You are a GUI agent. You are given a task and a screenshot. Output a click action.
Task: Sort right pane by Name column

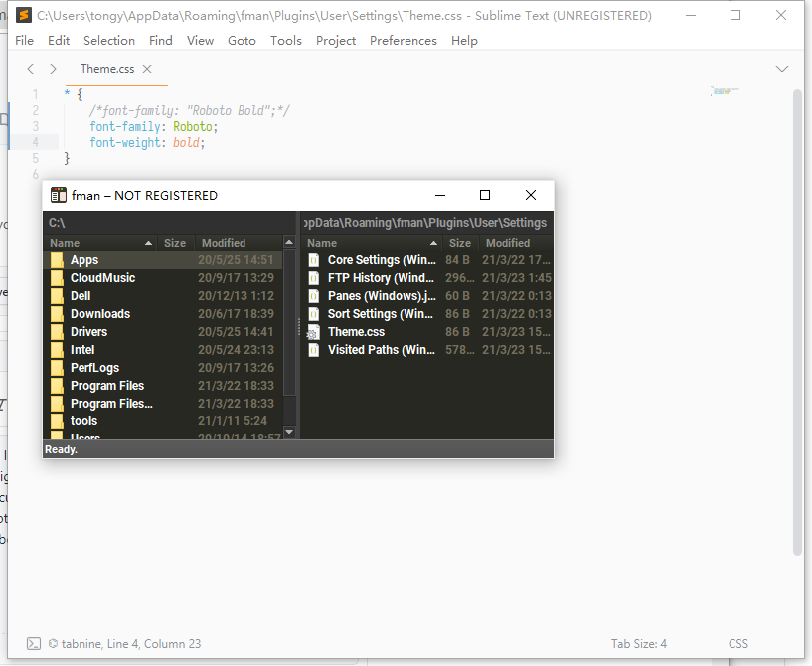pyautogui.click(x=372, y=243)
